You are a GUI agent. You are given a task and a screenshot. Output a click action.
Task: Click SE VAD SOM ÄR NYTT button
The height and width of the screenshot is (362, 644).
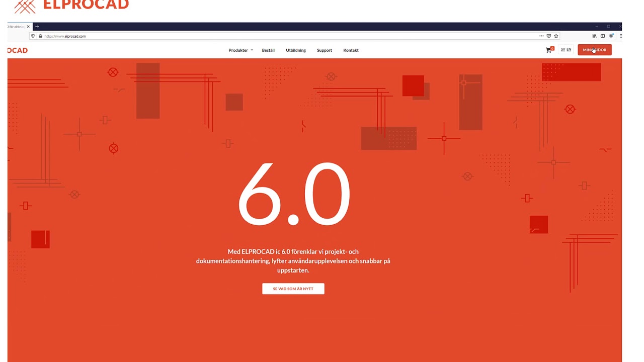tap(293, 289)
